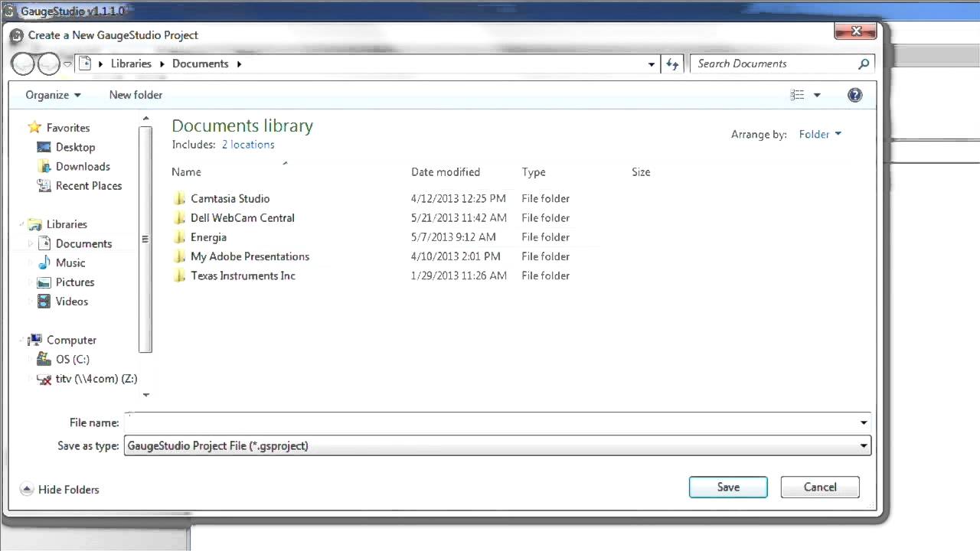This screenshot has height=551, width=980.
Task: Select the Energia folder
Action: pos(208,237)
